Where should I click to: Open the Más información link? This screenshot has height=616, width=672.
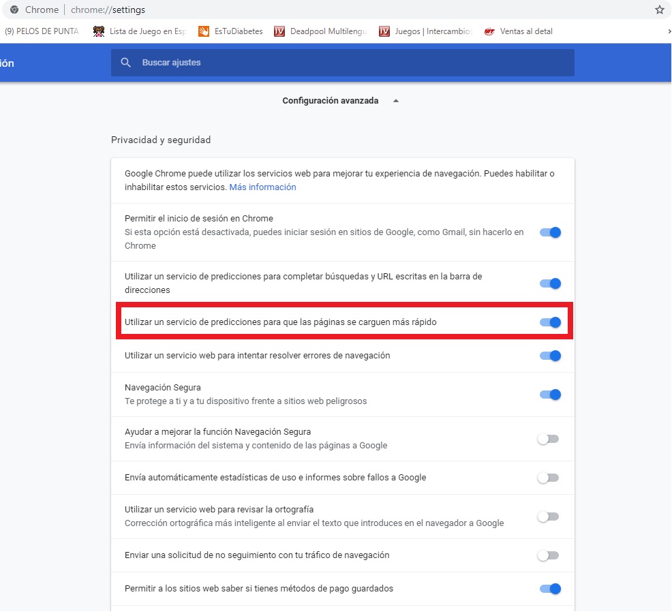(262, 187)
